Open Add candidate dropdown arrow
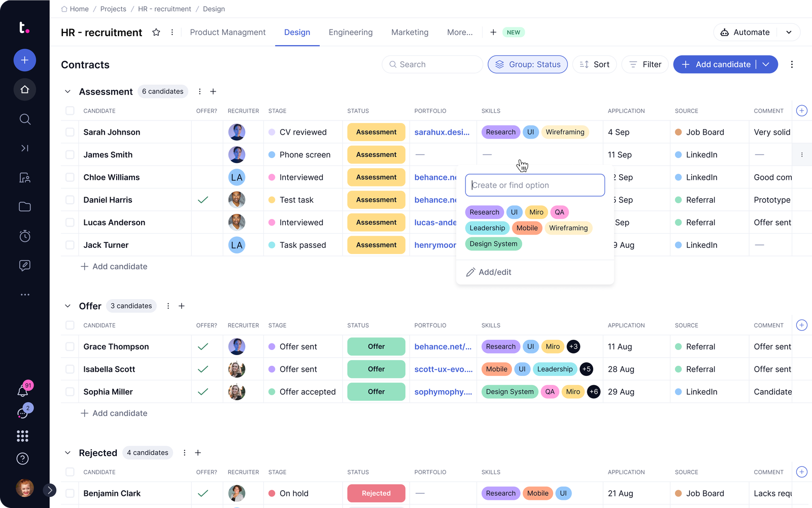 [766, 65]
